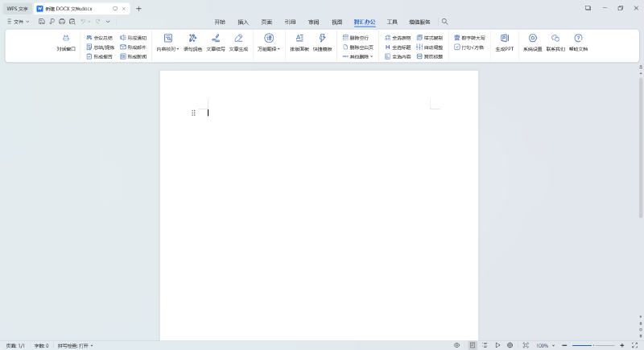Click the fit-page zoom icon in status bar
The image size is (644, 350).
(x=526, y=345)
